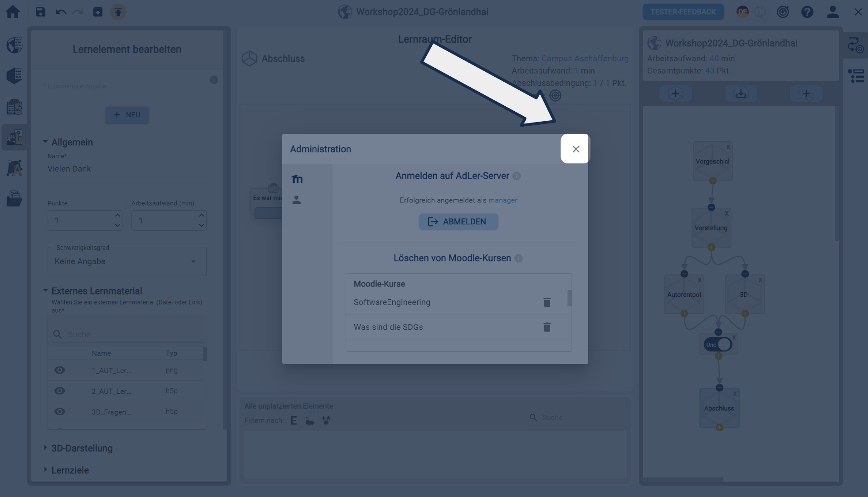Image resolution: width=868 pixels, height=497 pixels.
Task: Toggle the Und condition switch
Action: [x=718, y=344]
